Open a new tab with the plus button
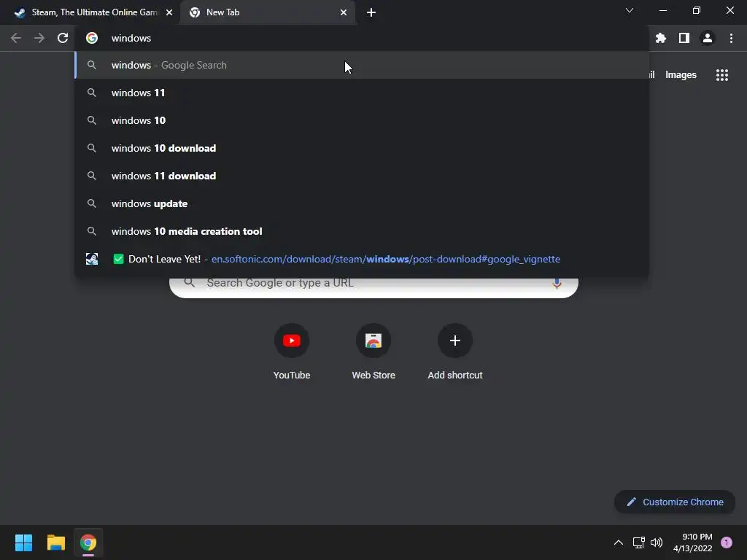747x560 pixels. 371,12
